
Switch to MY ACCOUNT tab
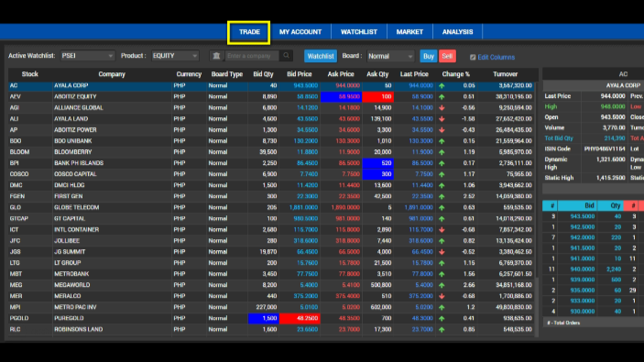tap(300, 32)
